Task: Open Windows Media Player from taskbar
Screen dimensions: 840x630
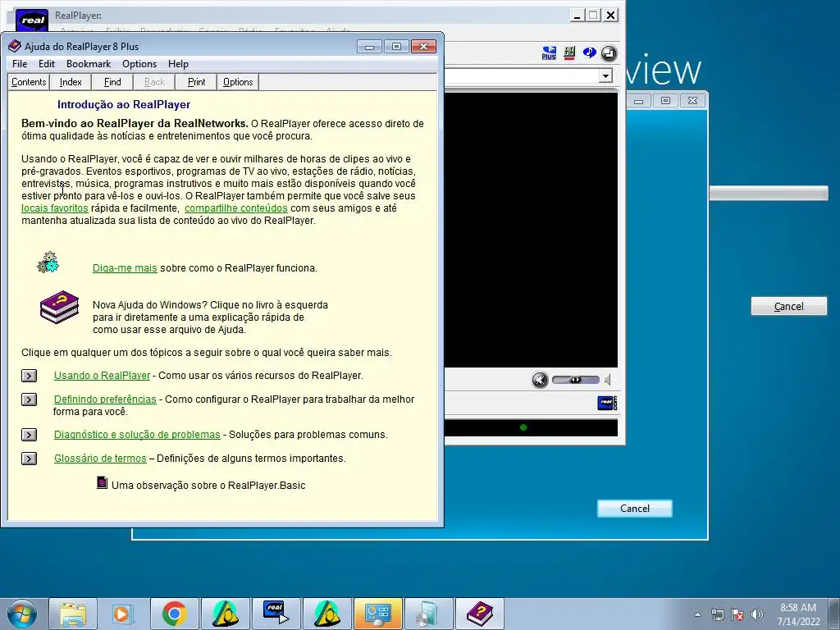Action: tap(122, 614)
